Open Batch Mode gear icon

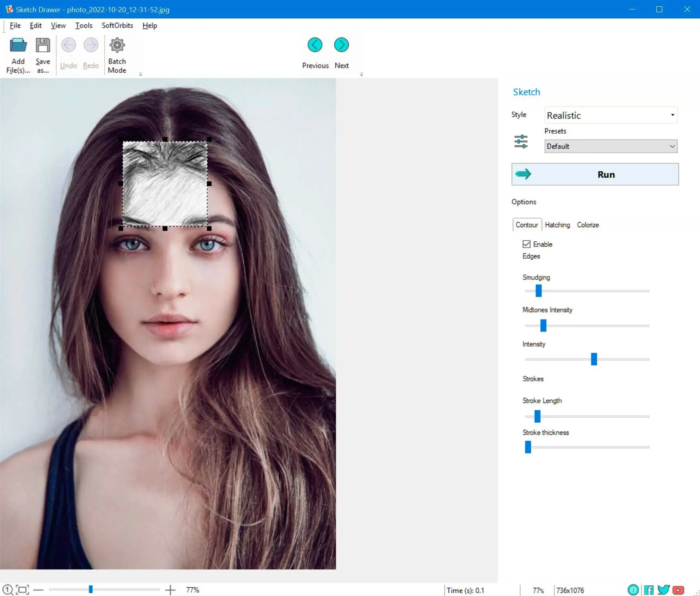(x=117, y=45)
